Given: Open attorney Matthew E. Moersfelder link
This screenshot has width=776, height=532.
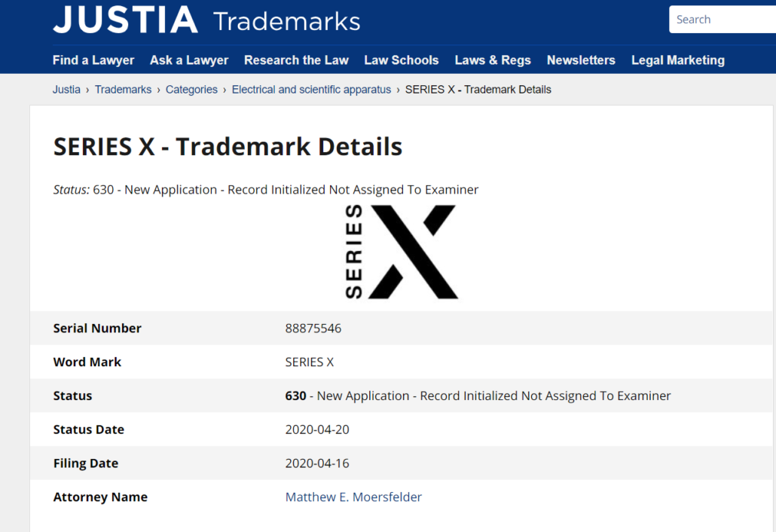Looking at the screenshot, I should 353,497.
